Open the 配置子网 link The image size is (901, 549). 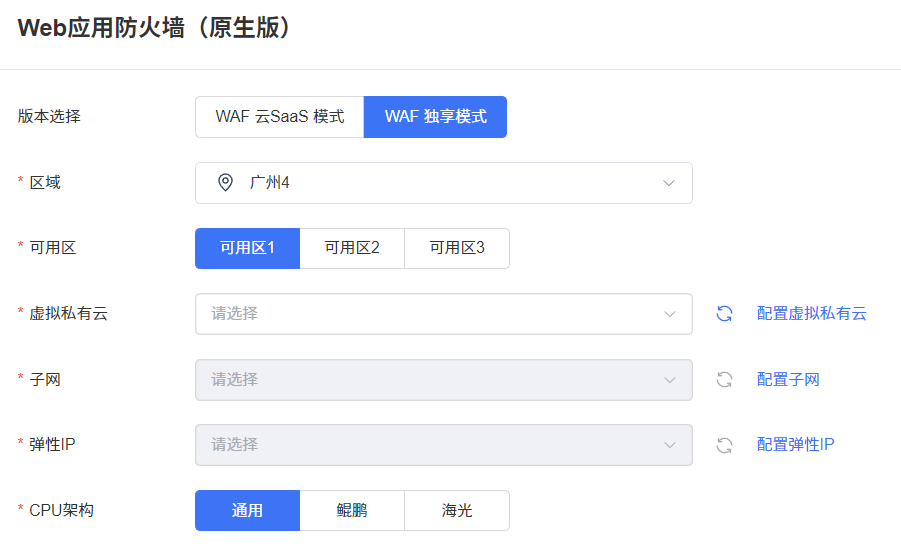788,379
